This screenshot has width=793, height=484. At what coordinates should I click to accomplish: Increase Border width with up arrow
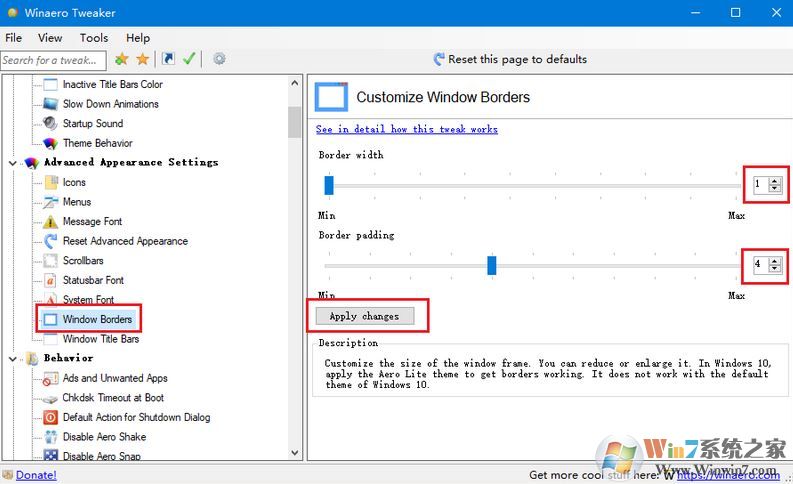(x=774, y=180)
